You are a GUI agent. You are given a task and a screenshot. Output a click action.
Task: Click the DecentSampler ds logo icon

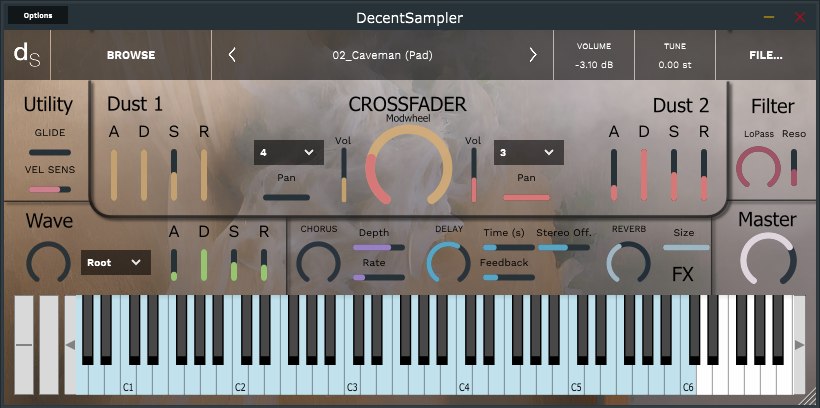(27, 55)
